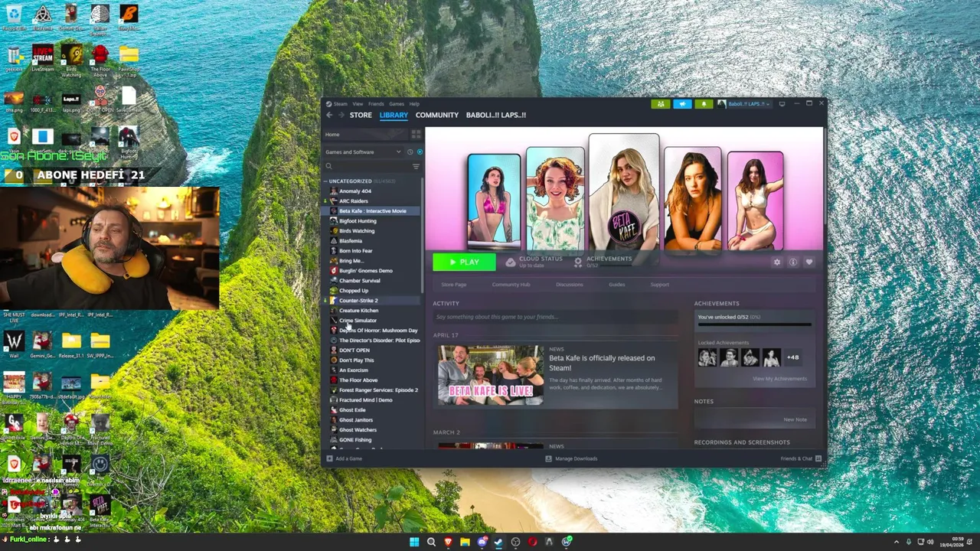
Task: Open the Store Page link
Action: click(453, 285)
